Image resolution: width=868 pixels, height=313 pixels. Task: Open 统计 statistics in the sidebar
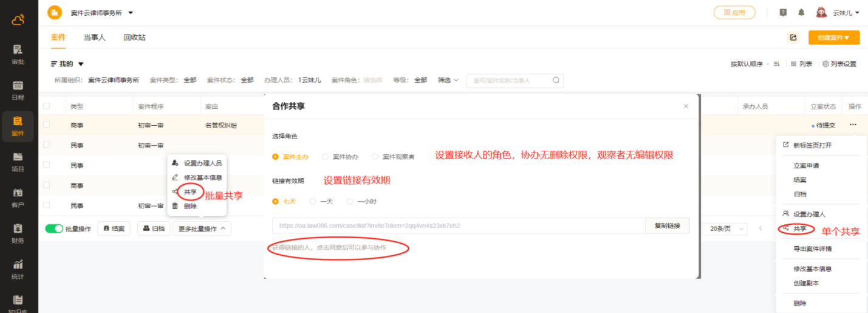click(18, 269)
